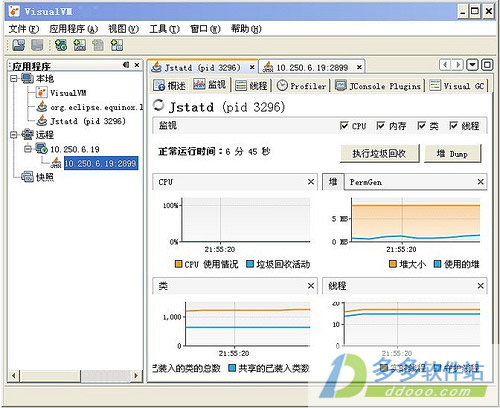Image resolution: width=500 pixels, height=408 pixels.
Task: Toggle the Classes (类) checkbox
Action: (421, 126)
